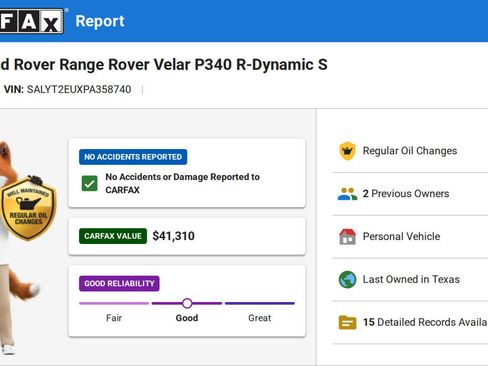The image size is (488, 366).
Task: Click the 'Report' header title
Action: pos(100,21)
